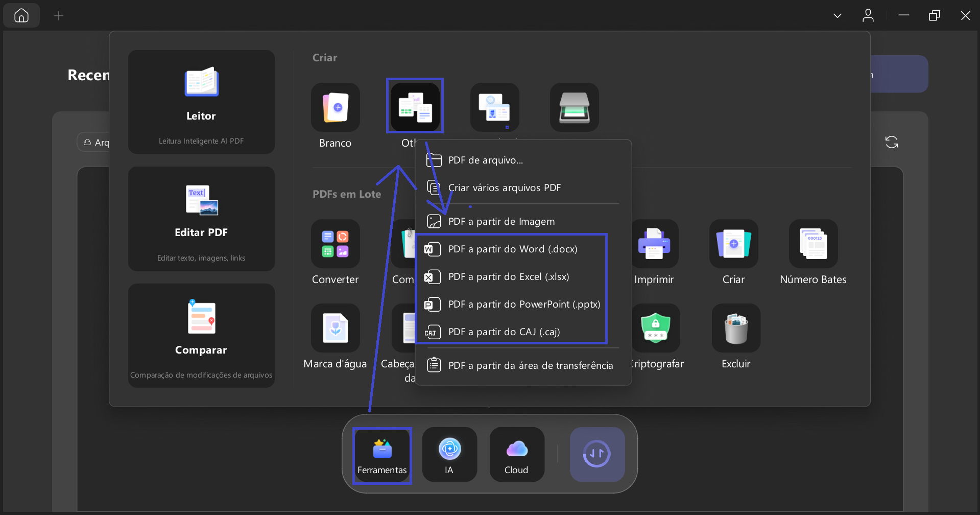
Task: Open the Comparar files card
Action: 201,335
